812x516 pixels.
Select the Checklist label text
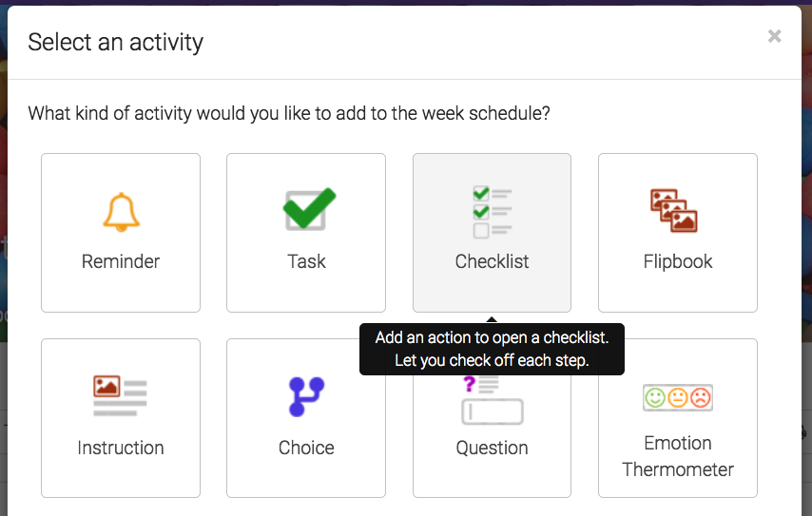tap(492, 261)
